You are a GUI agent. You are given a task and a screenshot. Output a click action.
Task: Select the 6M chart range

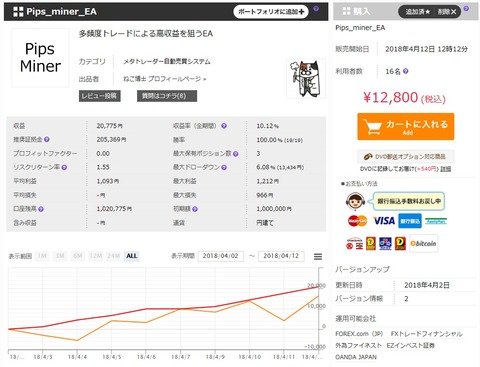pyautogui.click(x=78, y=256)
